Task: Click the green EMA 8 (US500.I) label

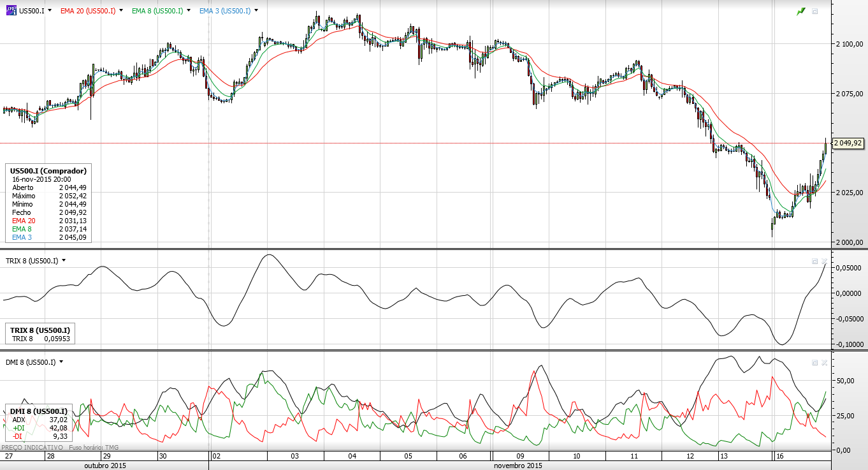Action: (157, 11)
